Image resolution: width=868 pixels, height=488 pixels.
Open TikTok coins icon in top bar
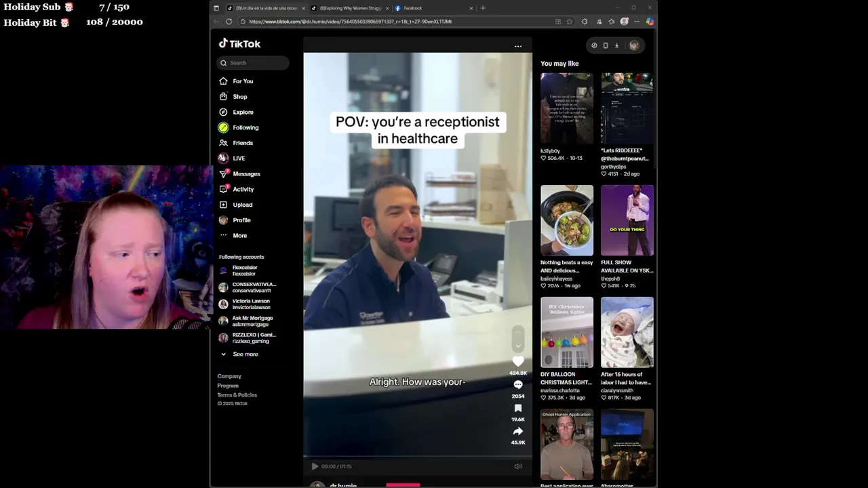(x=594, y=45)
